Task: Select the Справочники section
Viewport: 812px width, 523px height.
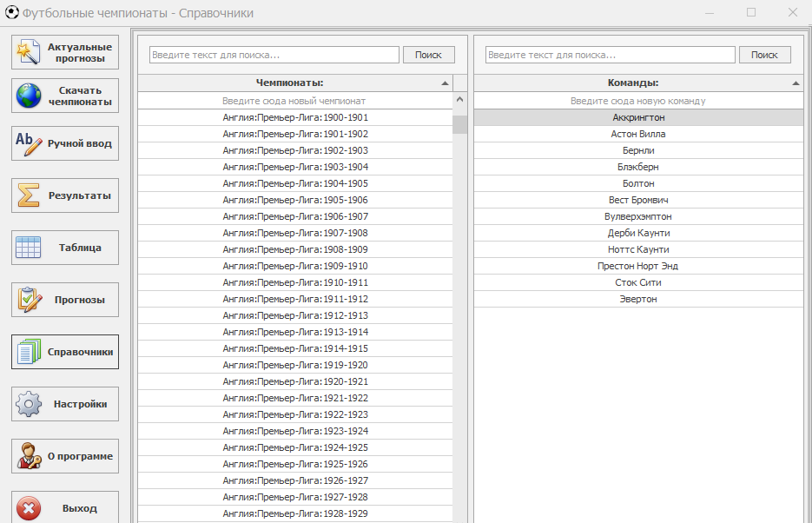Action: click(65, 352)
